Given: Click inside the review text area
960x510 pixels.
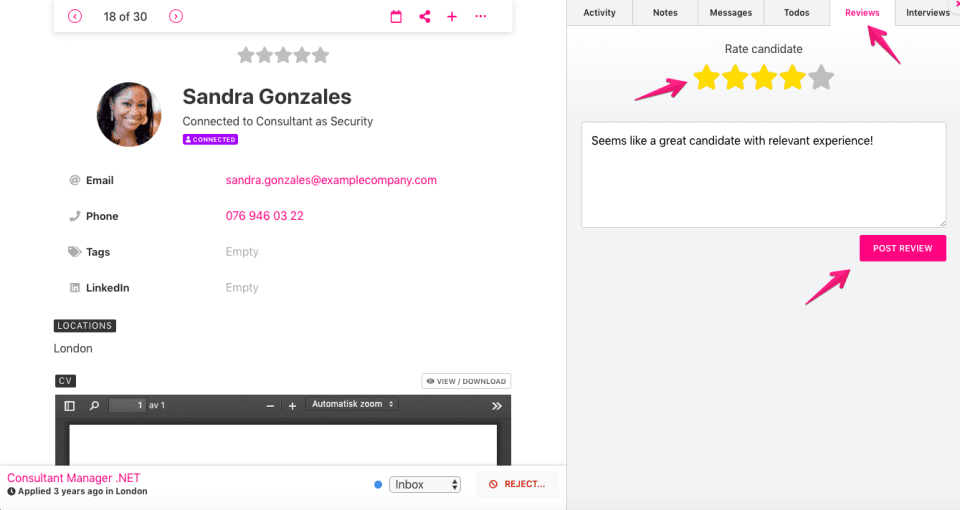Looking at the screenshot, I should tap(763, 175).
